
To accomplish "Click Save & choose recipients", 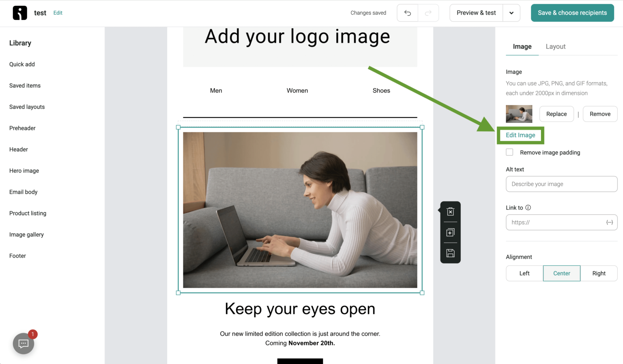I will click(572, 13).
